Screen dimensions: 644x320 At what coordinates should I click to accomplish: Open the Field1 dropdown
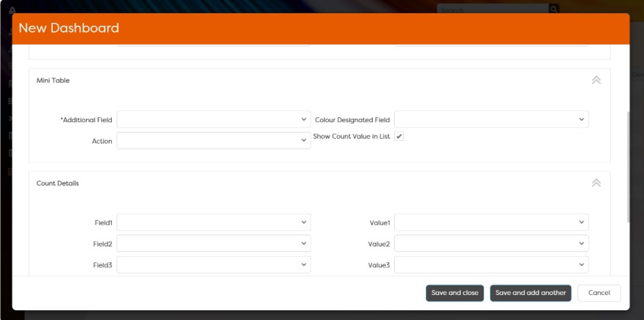coord(214,222)
